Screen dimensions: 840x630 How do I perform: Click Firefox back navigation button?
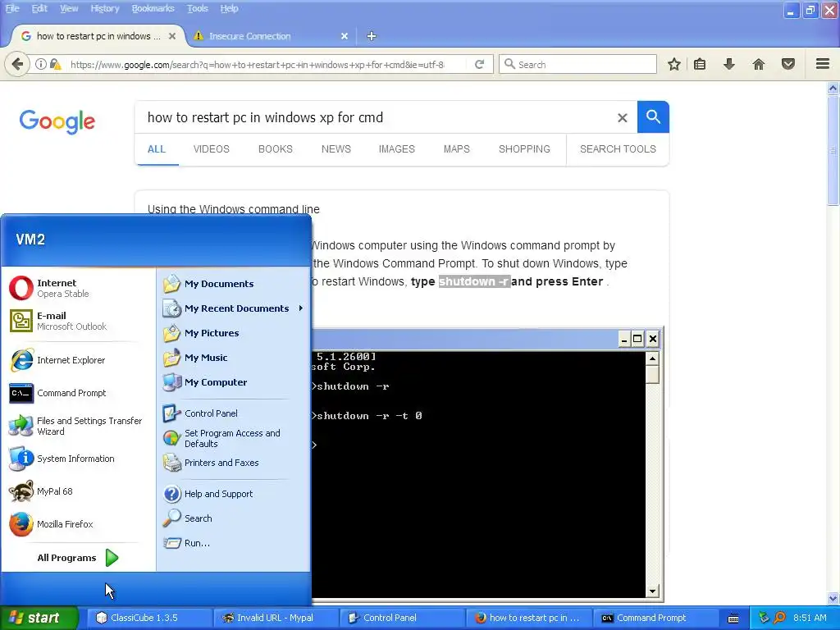[17, 64]
